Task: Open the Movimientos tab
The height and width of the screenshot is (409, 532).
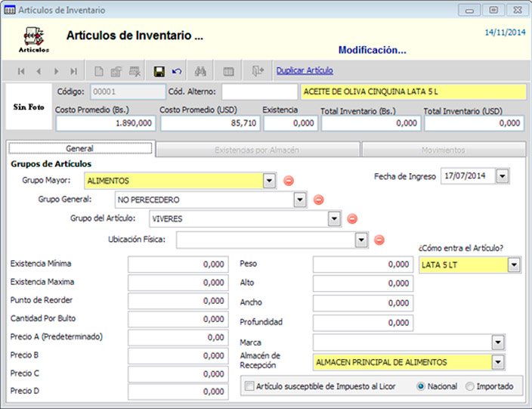Action: [443, 150]
